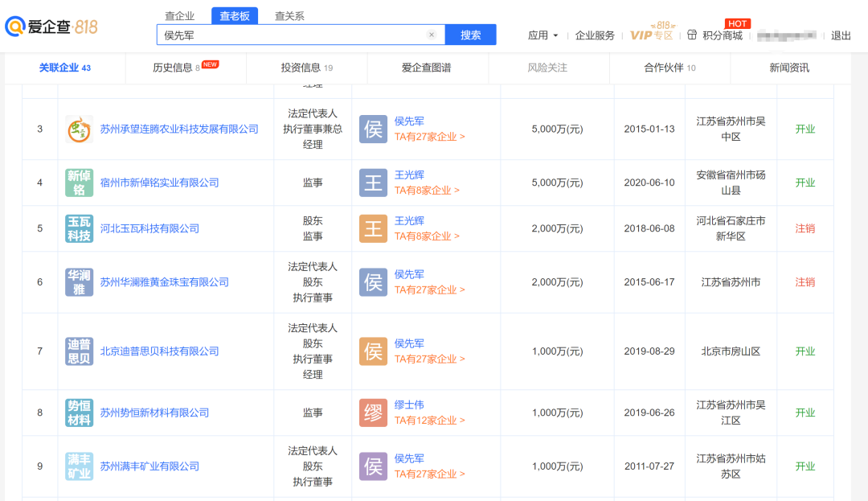
Task: Click into the search field containing 侯先军
Action: tap(289, 35)
